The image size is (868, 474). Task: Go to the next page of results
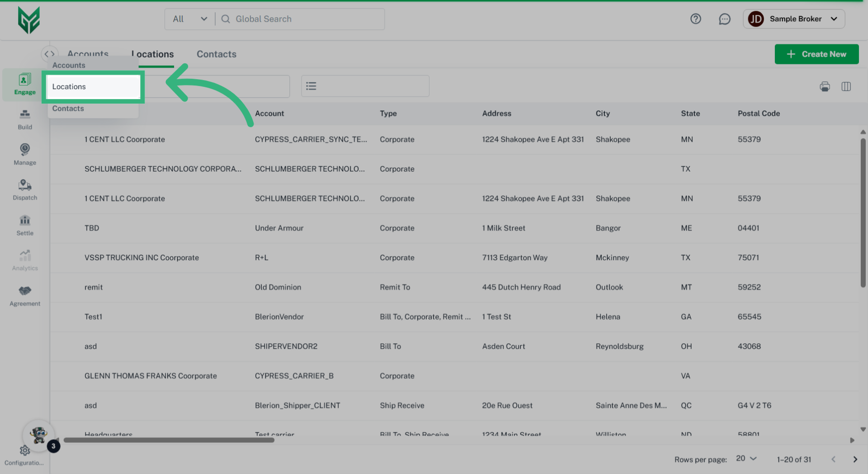[x=855, y=460]
